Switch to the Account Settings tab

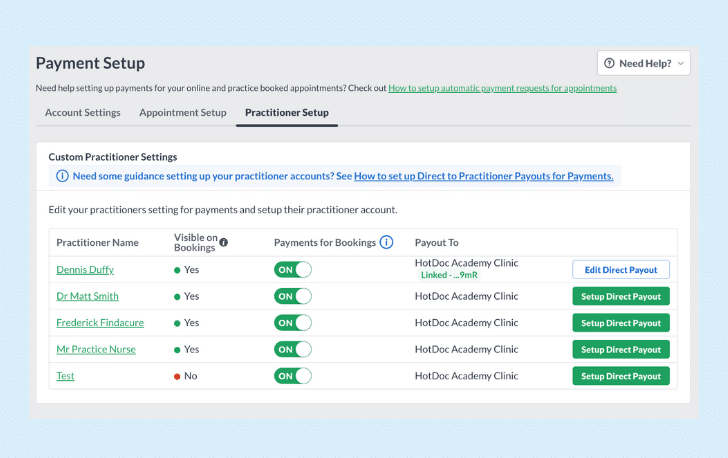(83, 112)
